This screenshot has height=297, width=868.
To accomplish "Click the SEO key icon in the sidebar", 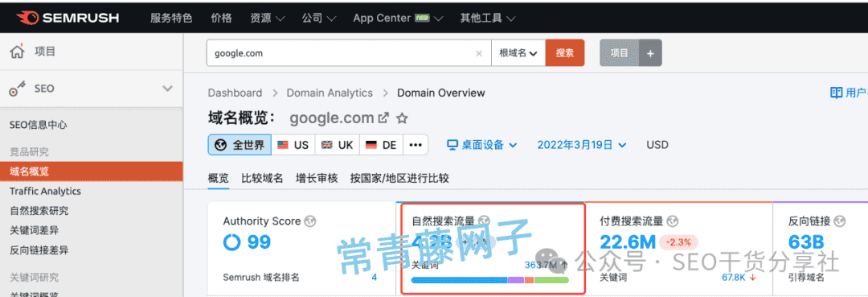I will tap(18, 88).
